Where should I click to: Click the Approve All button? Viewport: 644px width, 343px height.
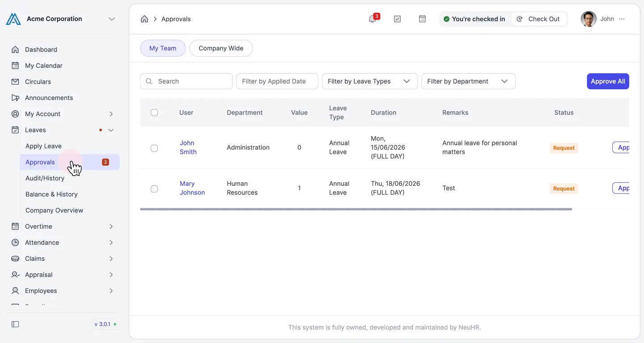(608, 81)
